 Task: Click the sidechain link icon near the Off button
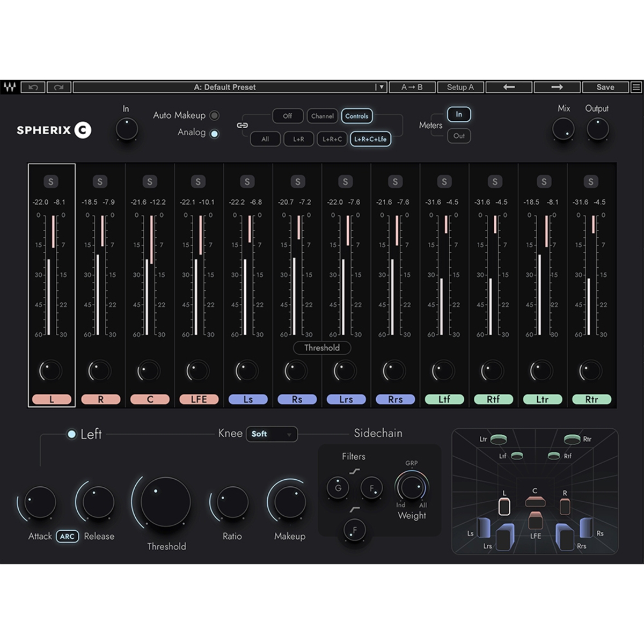click(243, 125)
